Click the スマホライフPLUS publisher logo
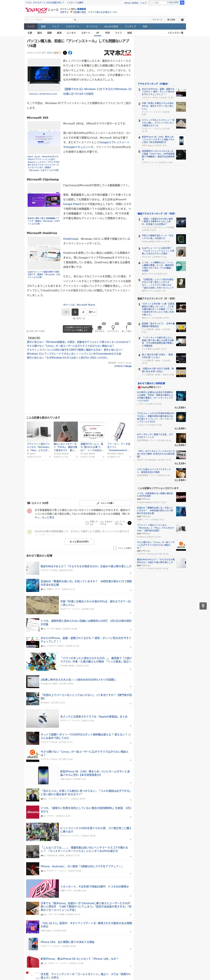The height and width of the screenshot is (980, 210). 117,53
